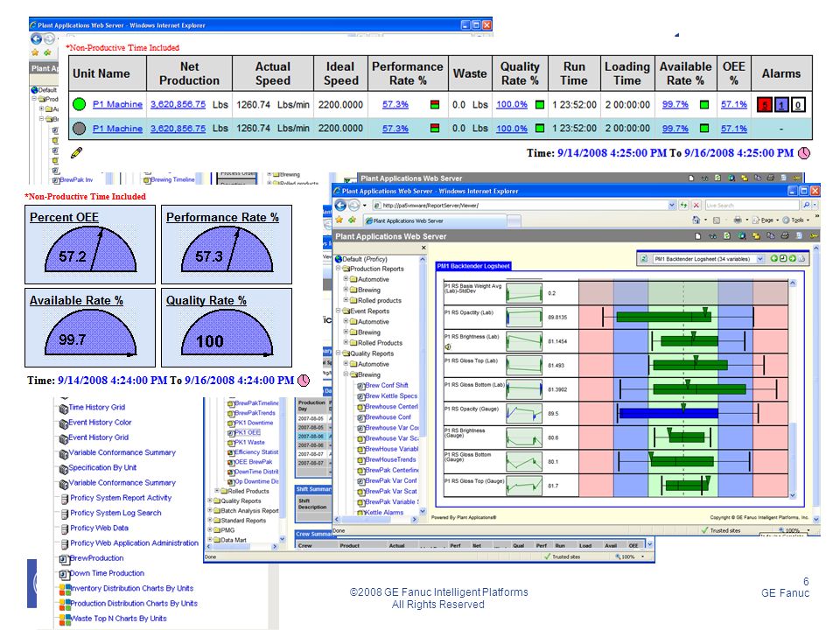Expand Rolled Products folder in the back window
This screenshot has height=630, width=840.
click(217, 491)
